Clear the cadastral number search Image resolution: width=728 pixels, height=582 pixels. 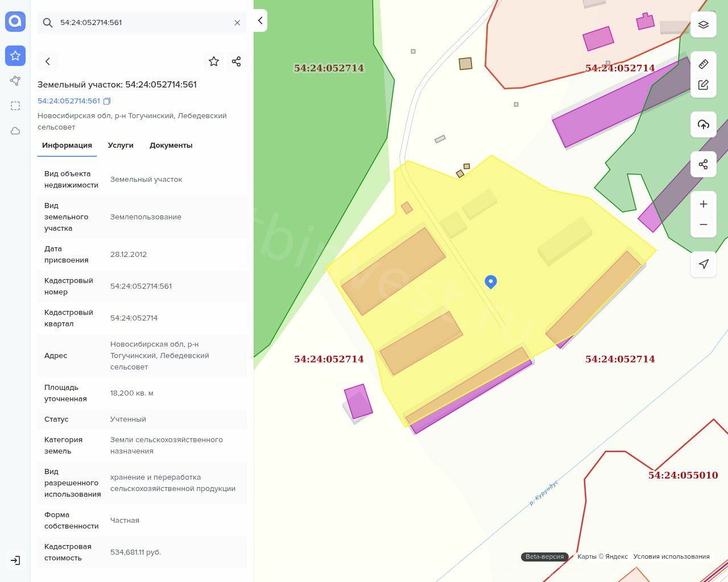tap(237, 23)
